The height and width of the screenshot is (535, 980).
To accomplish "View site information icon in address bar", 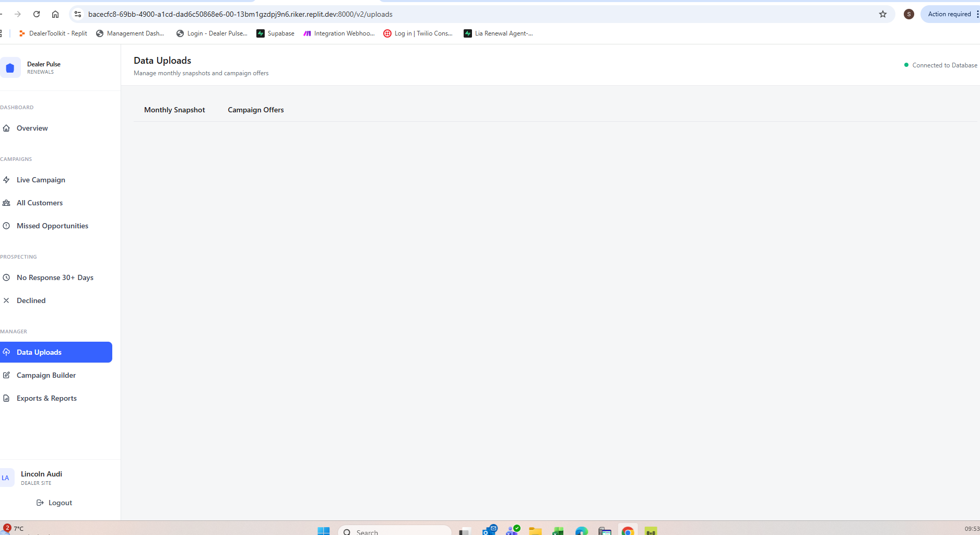I will tap(78, 14).
